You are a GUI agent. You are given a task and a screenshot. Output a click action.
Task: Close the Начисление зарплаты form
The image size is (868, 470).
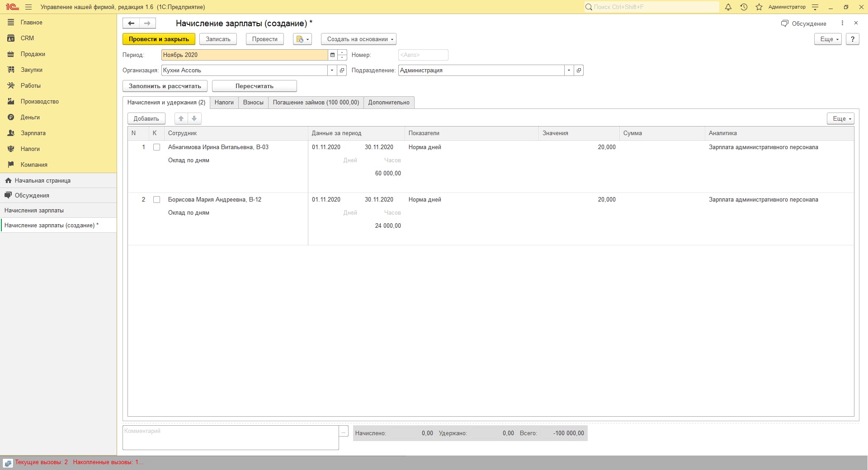856,23
